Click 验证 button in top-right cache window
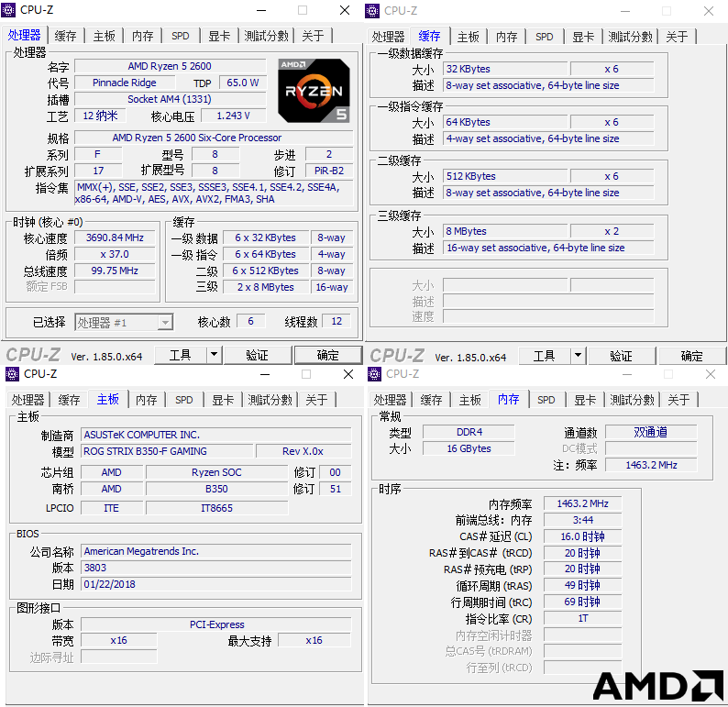The width and height of the screenshot is (728, 707). point(622,357)
